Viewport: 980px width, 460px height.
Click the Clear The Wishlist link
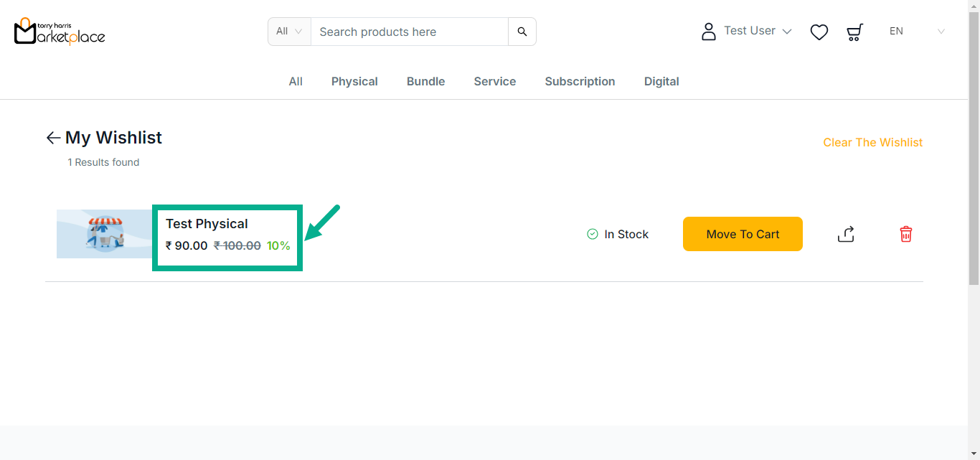(872, 142)
